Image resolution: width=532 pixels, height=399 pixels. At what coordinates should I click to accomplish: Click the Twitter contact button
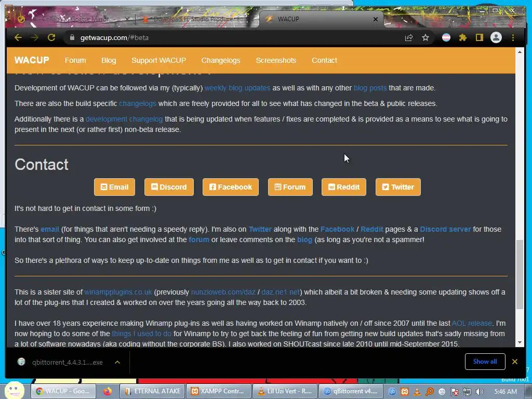(398, 187)
